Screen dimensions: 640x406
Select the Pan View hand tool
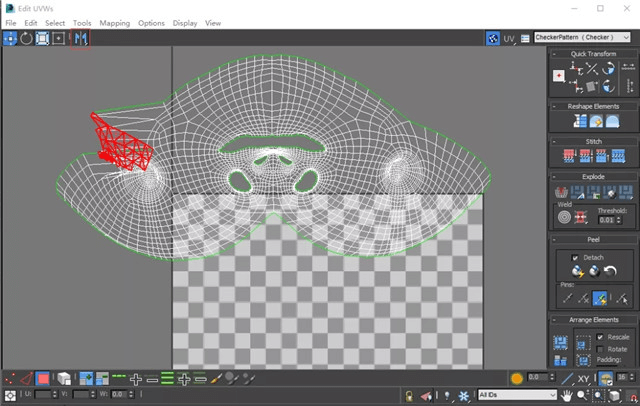click(567, 396)
